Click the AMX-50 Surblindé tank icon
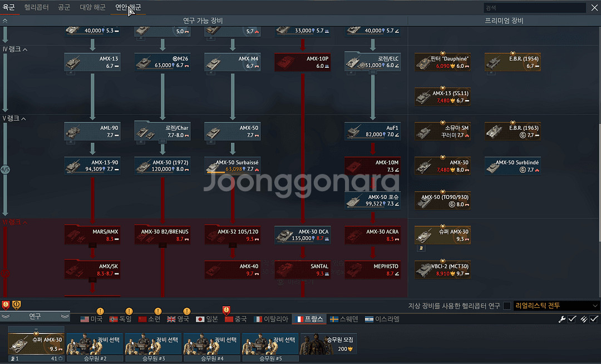The image size is (601, 364). click(494, 167)
